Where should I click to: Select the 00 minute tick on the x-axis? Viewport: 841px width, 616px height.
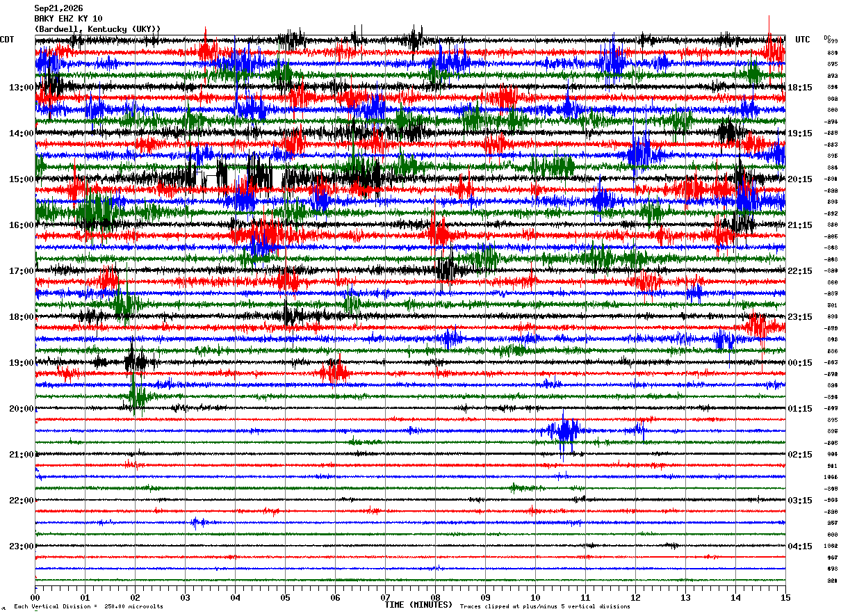(x=35, y=597)
